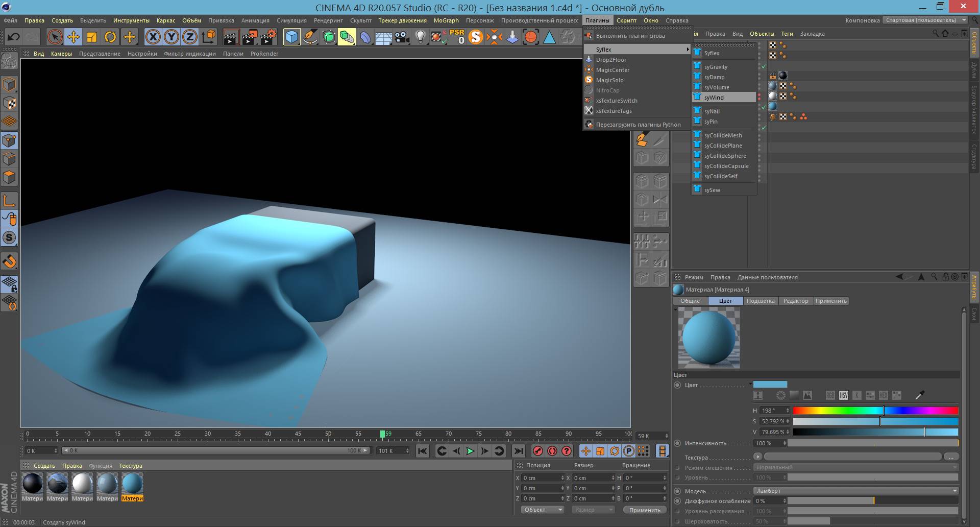Open the Подсветка material tab

point(761,301)
